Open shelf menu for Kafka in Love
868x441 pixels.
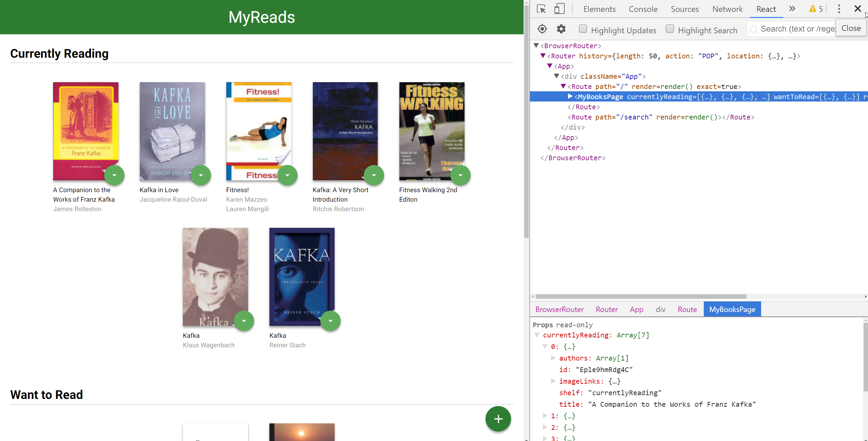pos(201,175)
